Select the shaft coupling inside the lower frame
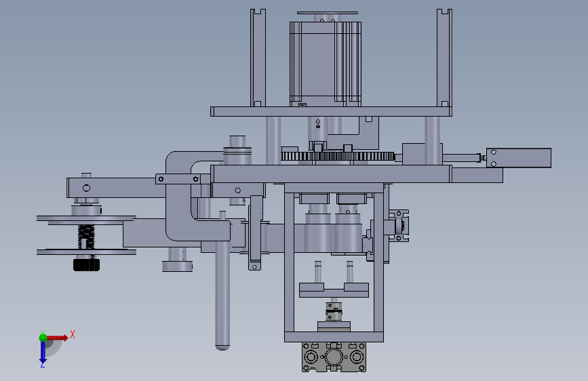Image resolution: width=588 pixels, height=381 pixels. [x=334, y=311]
